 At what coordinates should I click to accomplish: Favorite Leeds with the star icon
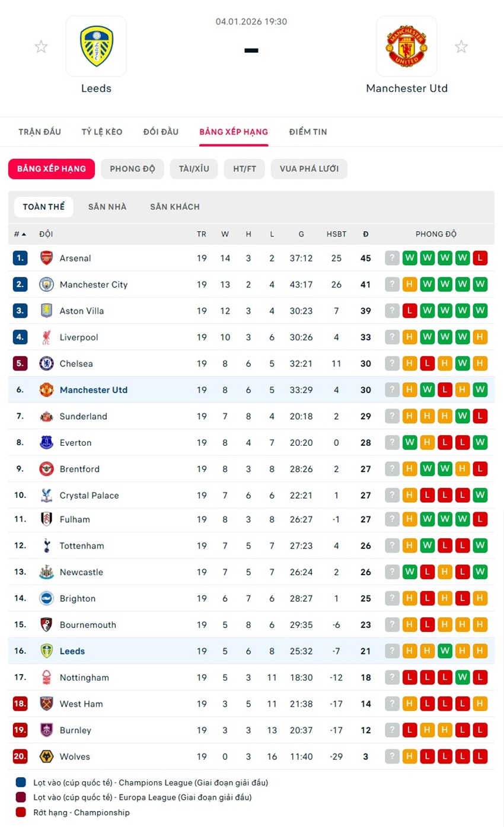(x=41, y=47)
